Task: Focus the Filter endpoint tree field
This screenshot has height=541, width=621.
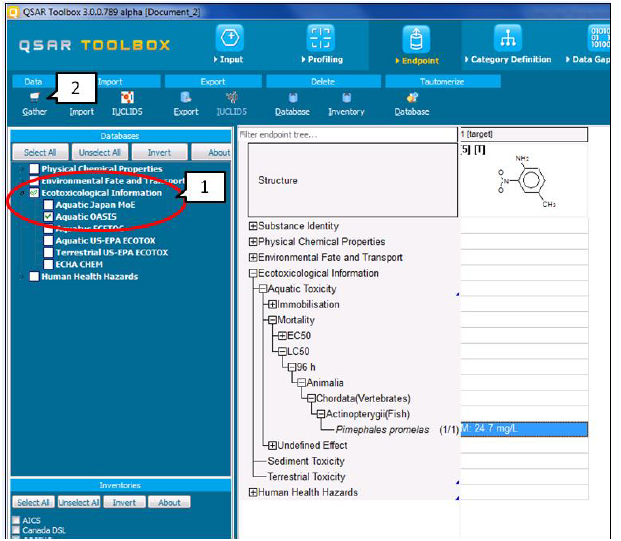Action: click(347, 135)
